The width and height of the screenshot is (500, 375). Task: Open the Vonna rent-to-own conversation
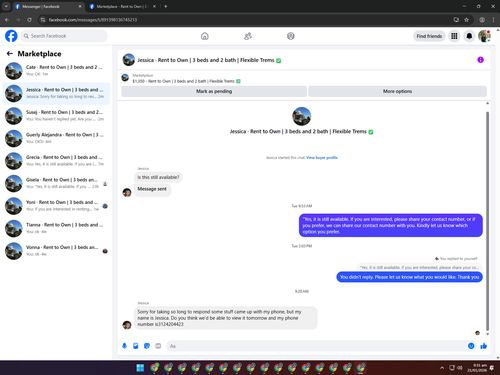tap(56, 251)
